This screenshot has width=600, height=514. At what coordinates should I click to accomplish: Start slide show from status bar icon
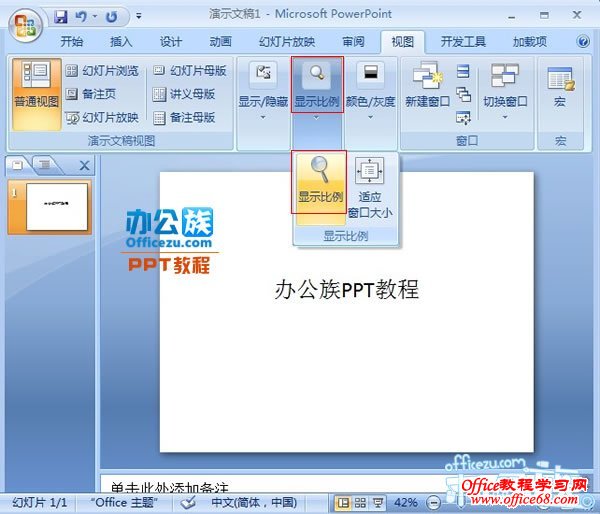click(378, 503)
